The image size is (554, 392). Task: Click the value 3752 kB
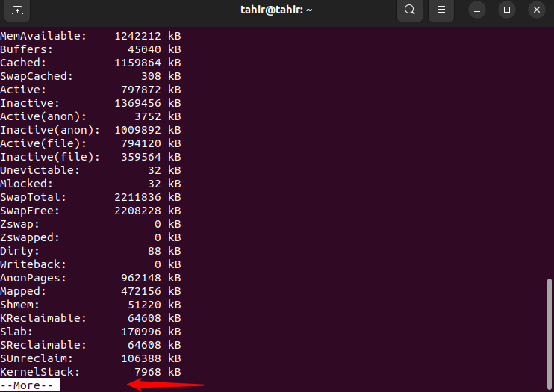point(158,116)
